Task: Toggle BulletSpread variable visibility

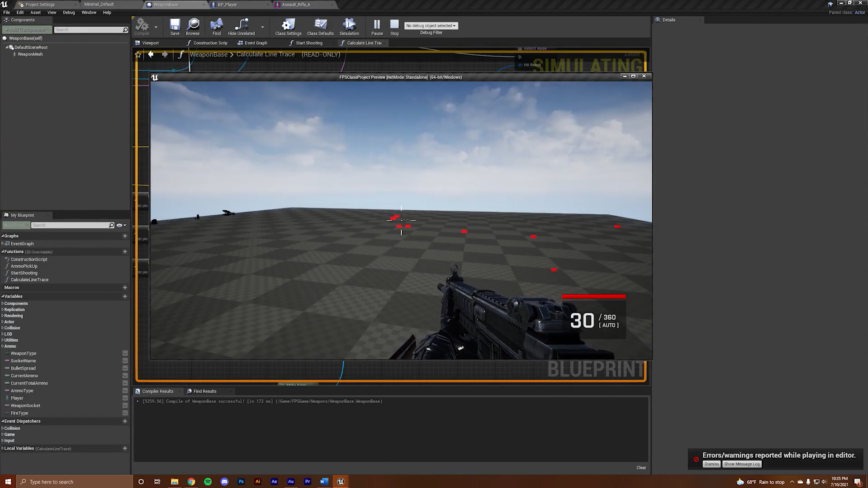Action: point(125,368)
